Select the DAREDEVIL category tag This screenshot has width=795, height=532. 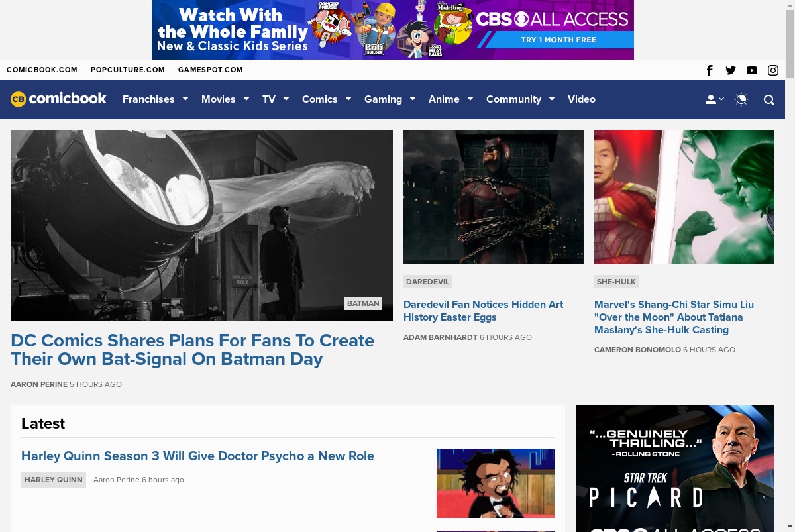point(427,282)
